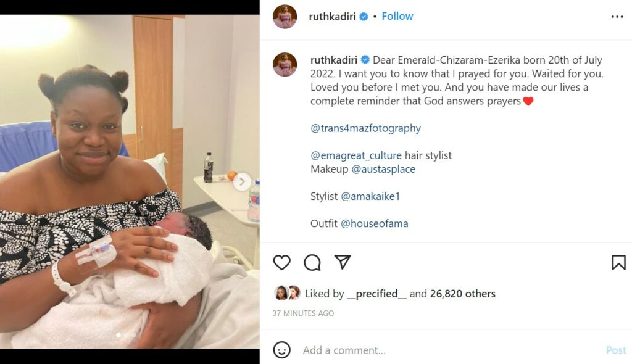Screen dimensions: 632x364
Task: Save the post with the bookmark icon
Action: [x=618, y=262]
